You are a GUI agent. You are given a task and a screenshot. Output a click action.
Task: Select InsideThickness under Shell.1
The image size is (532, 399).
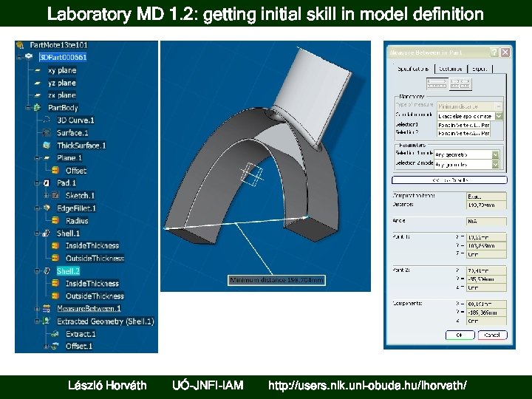tap(92, 245)
